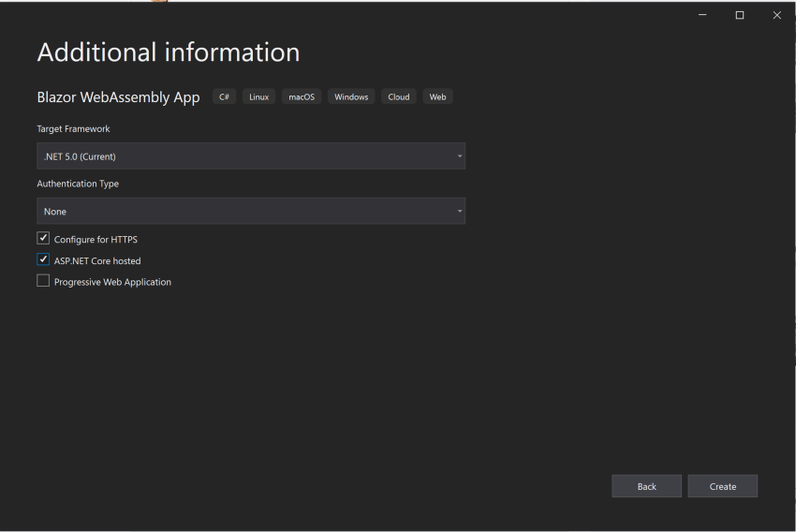Open the Authentication Type dropdown
This screenshot has width=796, height=532.
[x=250, y=212]
